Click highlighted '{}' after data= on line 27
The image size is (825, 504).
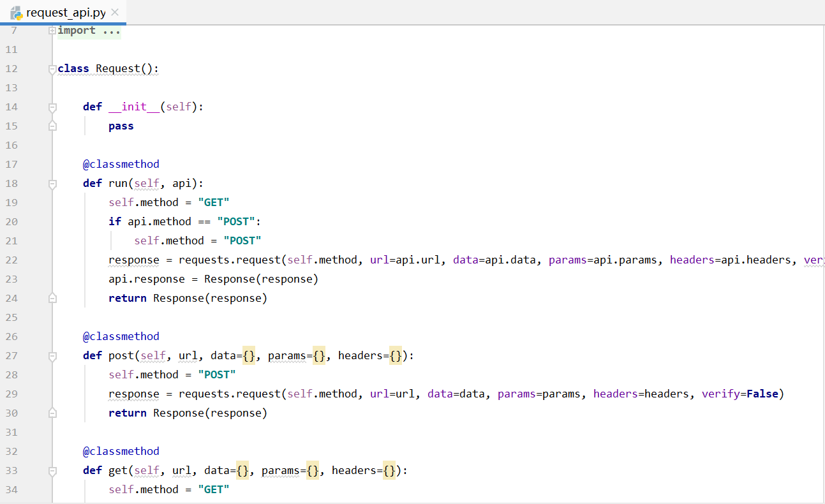pyautogui.click(x=249, y=355)
